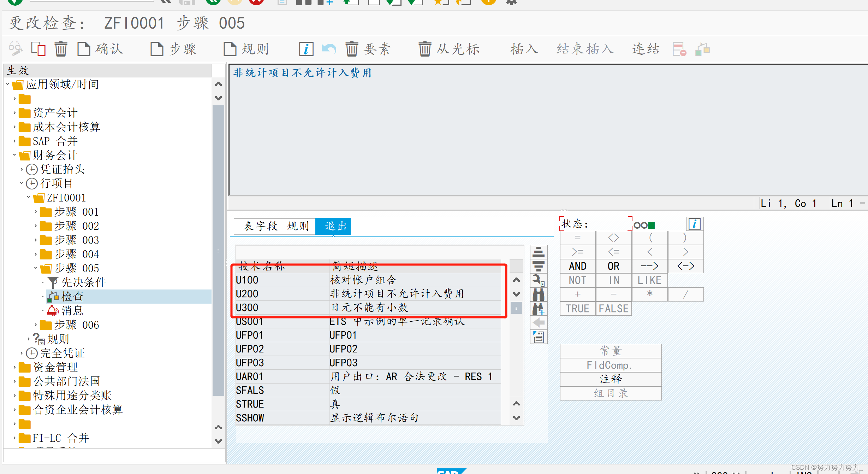This screenshot has width=868, height=474.
Task: Delete the check via trash icon
Action: point(61,48)
